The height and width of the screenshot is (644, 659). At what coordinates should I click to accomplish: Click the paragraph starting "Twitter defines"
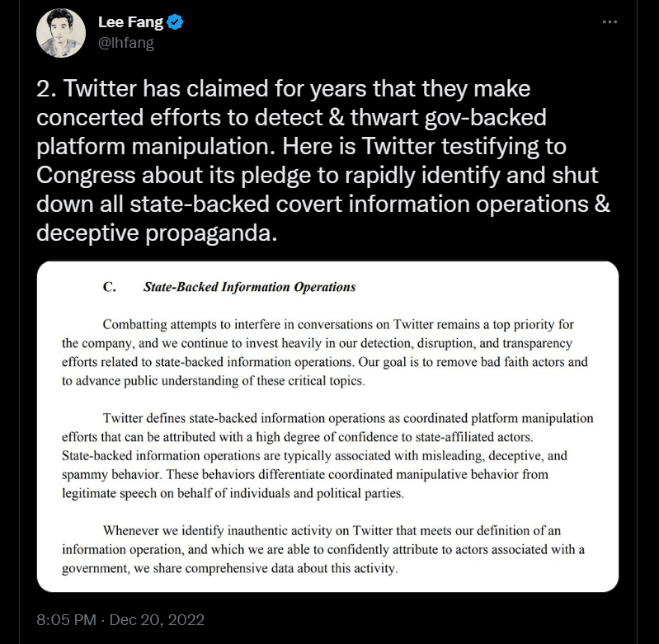pyautogui.click(x=327, y=456)
